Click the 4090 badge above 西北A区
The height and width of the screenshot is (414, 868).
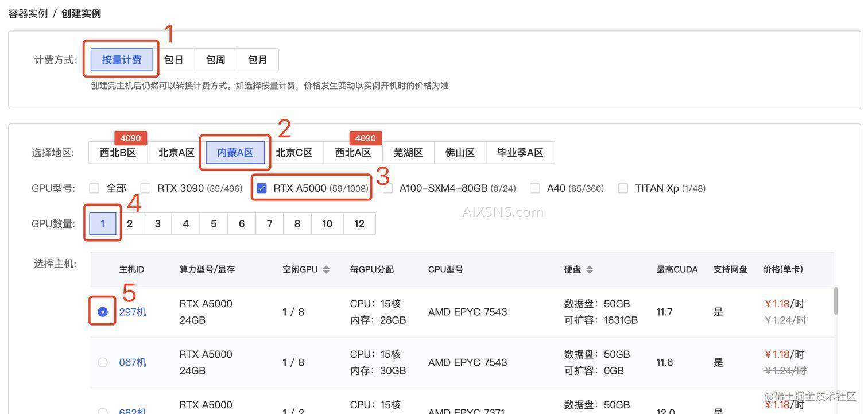366,138
